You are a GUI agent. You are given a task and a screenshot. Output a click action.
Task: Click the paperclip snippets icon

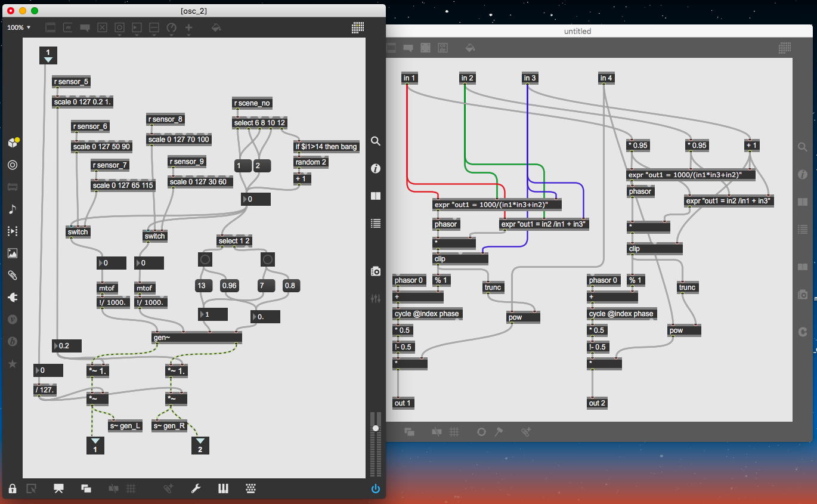(x=13, y=275)
